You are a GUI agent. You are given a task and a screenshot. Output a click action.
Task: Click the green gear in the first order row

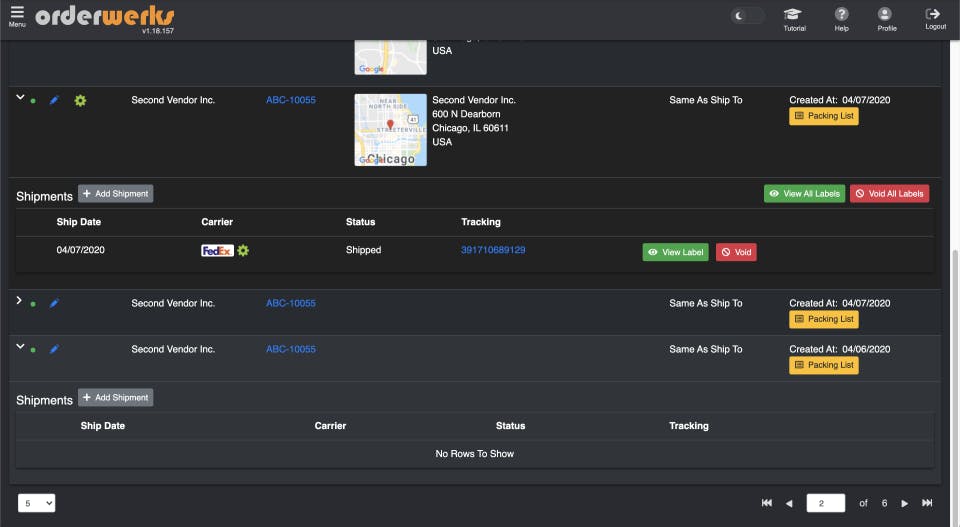(x=80, y=101)
